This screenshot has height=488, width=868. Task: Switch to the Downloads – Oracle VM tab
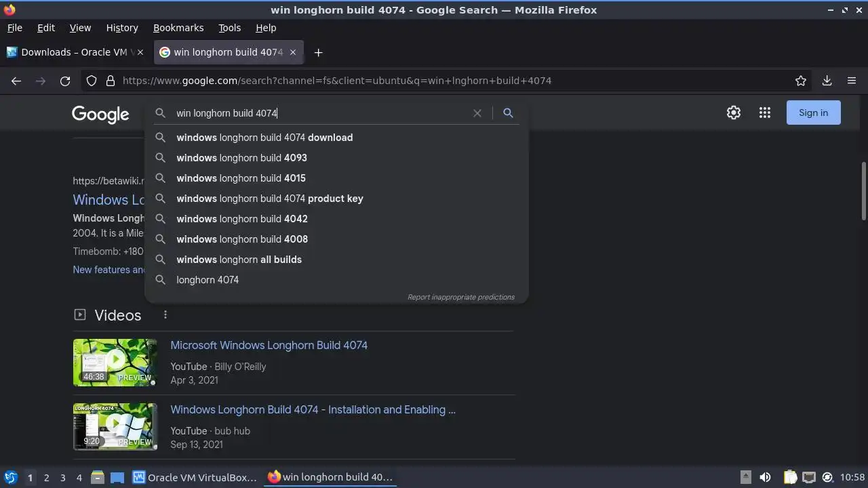[75, 52]
